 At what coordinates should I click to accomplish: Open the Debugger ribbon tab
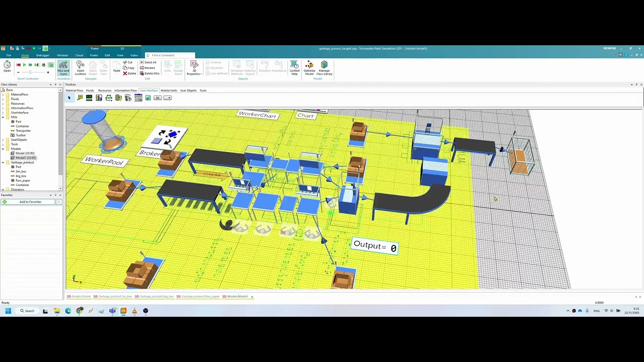tap(43, 55)
